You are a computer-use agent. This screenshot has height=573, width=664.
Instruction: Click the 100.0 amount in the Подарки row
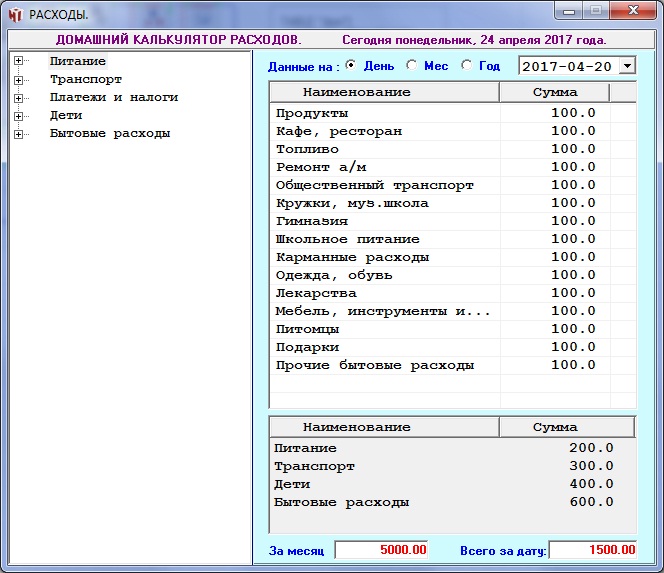click(x=573, y=347)
